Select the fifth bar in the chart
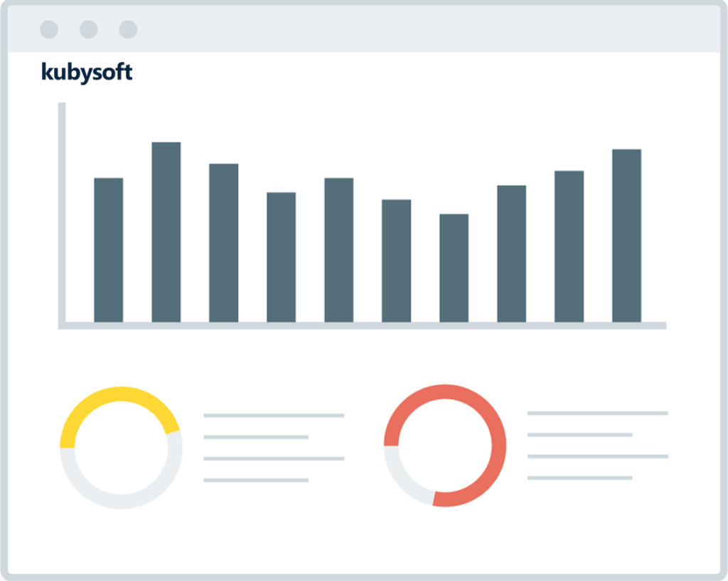The image size is (728, 581). (338, 250)
